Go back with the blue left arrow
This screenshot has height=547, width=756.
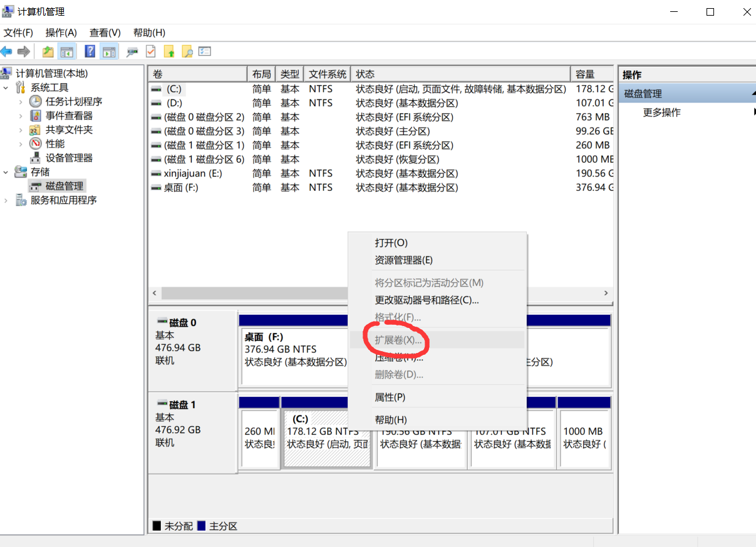tap(6, 51)
